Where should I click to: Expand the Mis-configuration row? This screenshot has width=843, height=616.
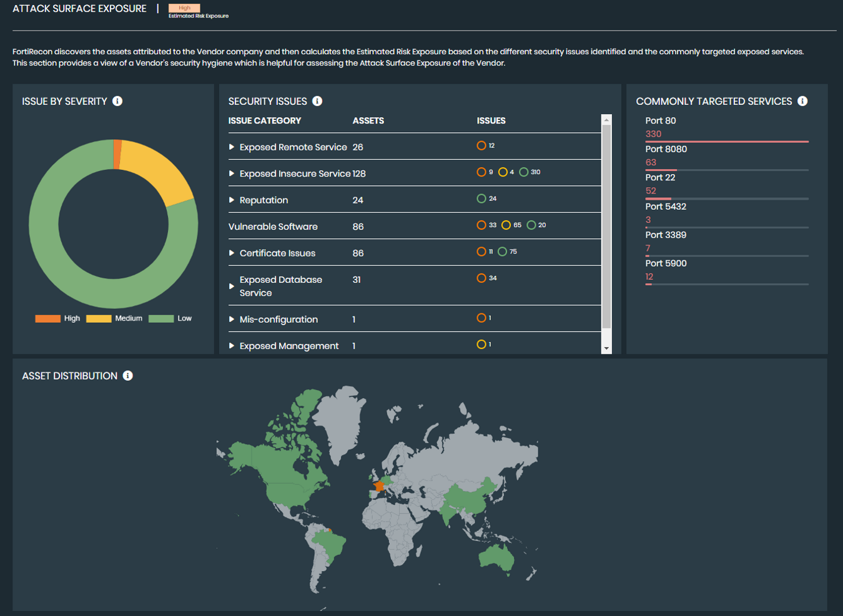point(232,320)
